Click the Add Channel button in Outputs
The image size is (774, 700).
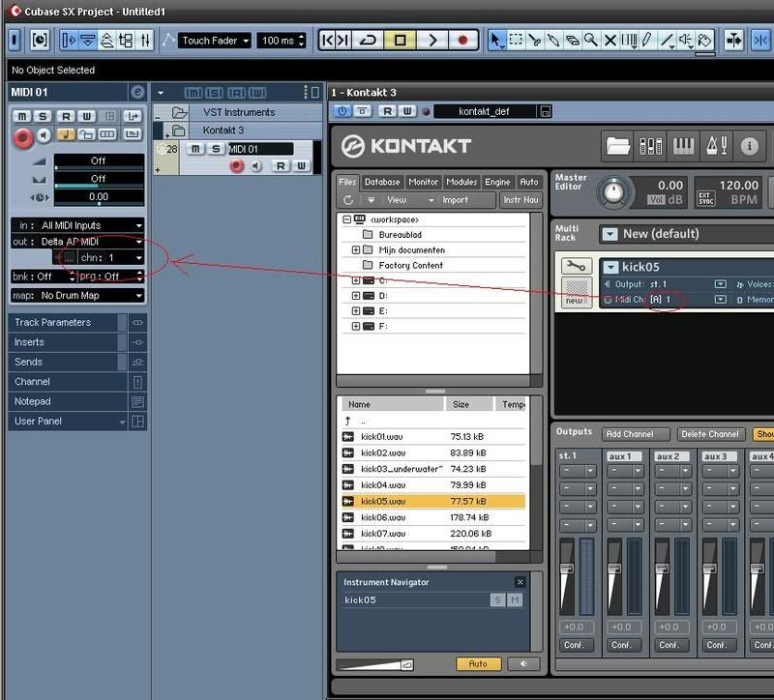coord(635,434)
